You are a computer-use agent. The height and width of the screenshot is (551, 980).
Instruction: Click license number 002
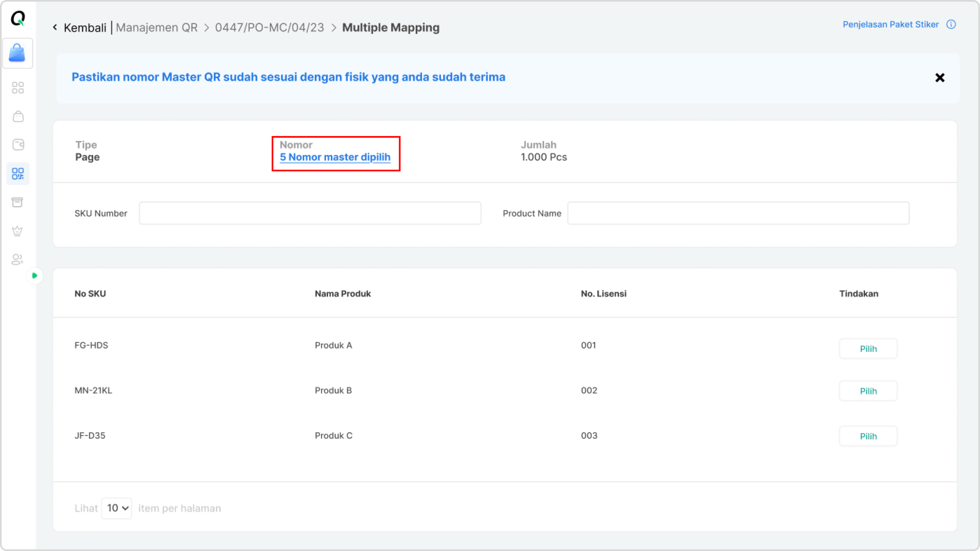(589, 390)
